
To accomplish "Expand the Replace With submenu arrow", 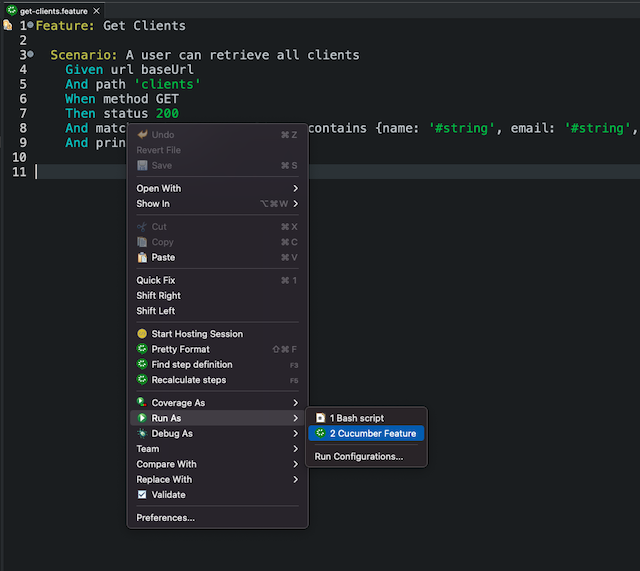I will pyautogui.click(x=296, y=480).
